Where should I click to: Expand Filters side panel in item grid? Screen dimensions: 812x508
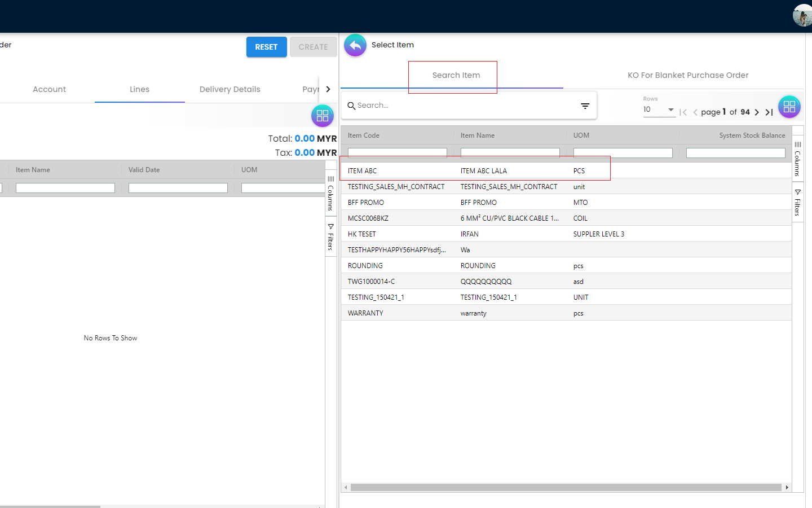click(x=797, y=202)
